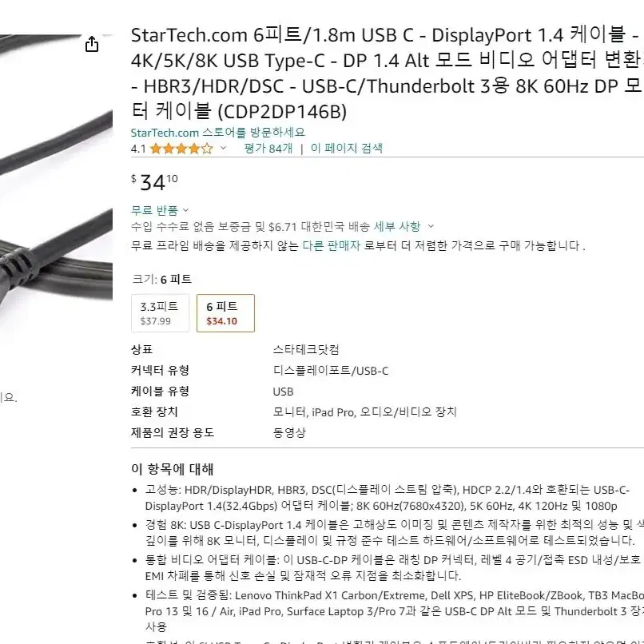Click 이 페이지 검색 link

pyautogui.click(x=346, y=148)
